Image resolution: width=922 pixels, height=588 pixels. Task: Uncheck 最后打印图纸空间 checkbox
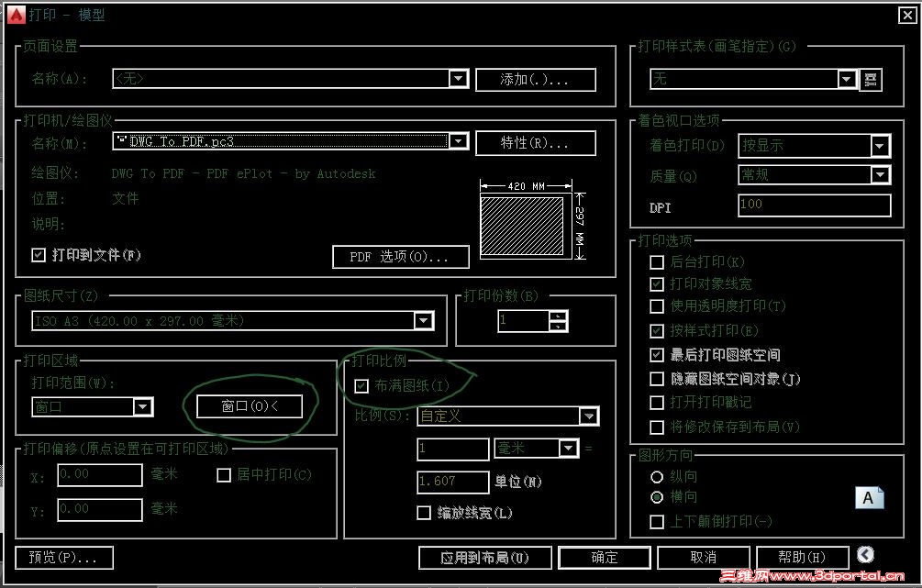[657, 355]
